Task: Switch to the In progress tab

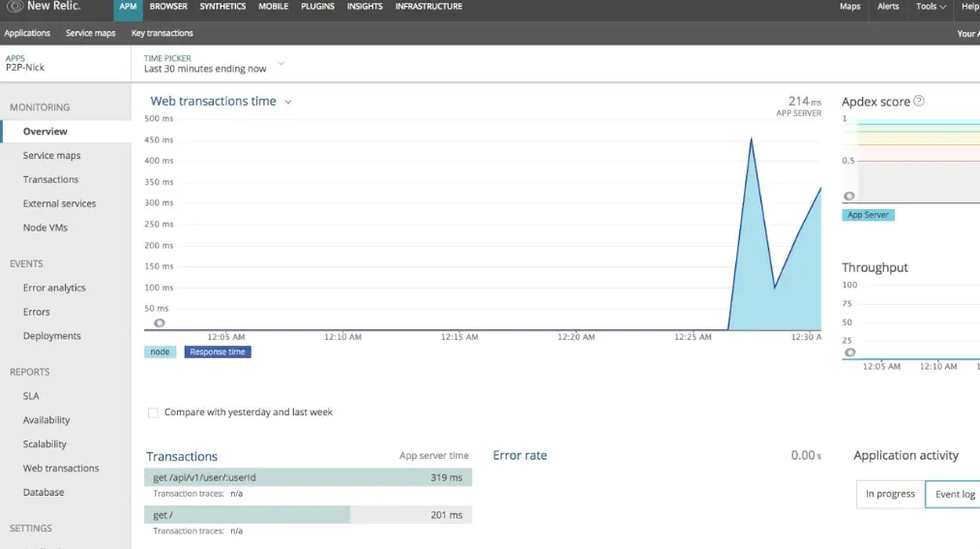Action: point(890,494)
